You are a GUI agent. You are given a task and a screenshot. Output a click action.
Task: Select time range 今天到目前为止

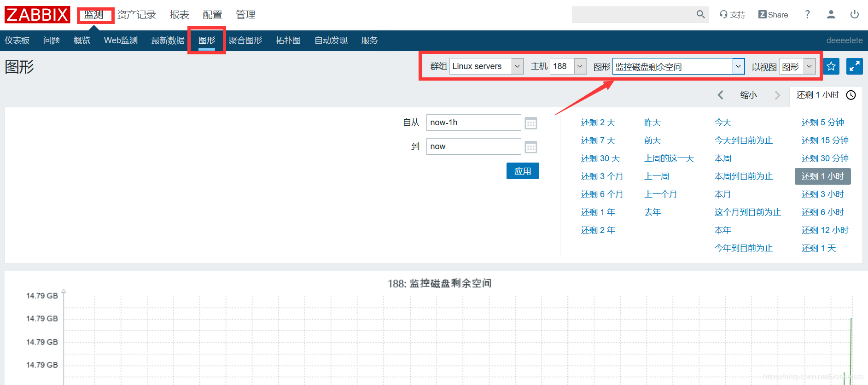[744, 140]
